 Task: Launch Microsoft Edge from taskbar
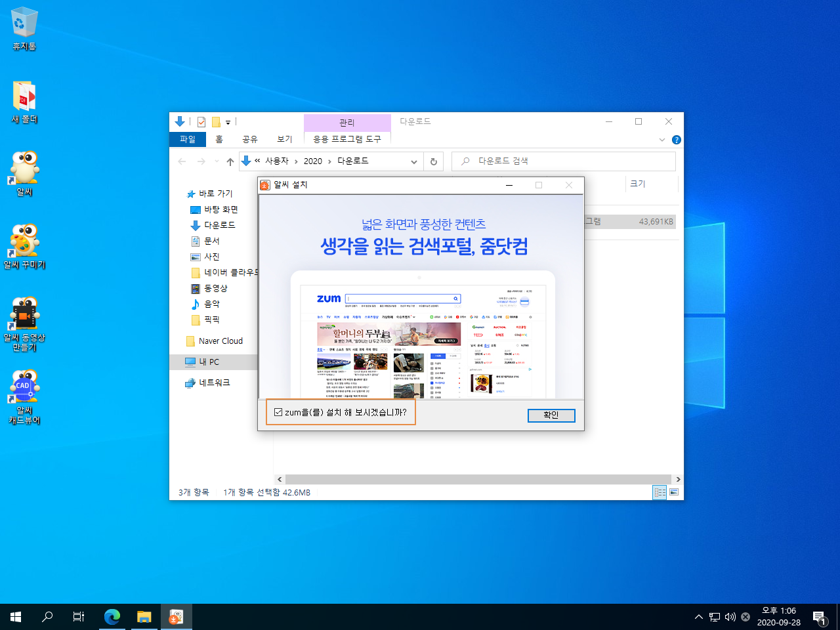112,617
